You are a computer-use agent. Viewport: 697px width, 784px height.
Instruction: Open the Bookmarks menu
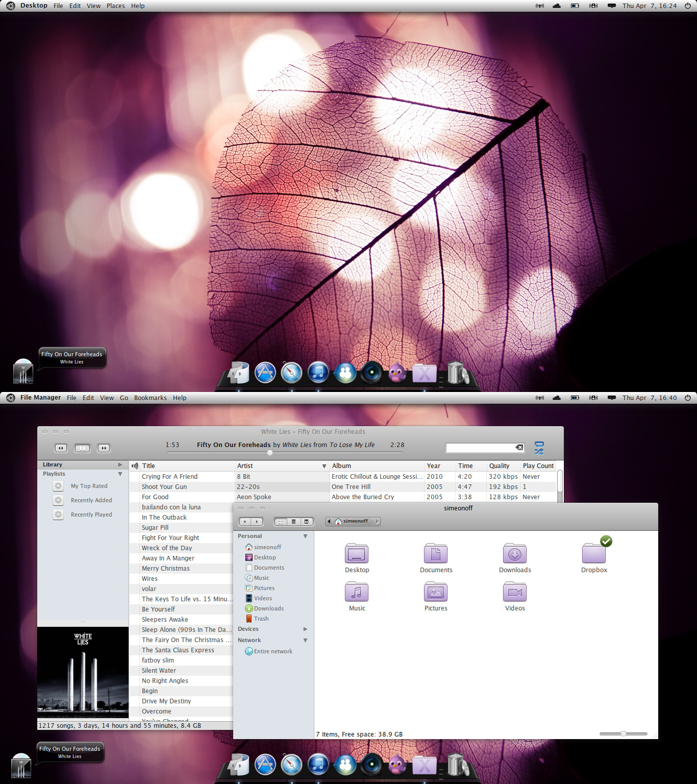(151, 398)
